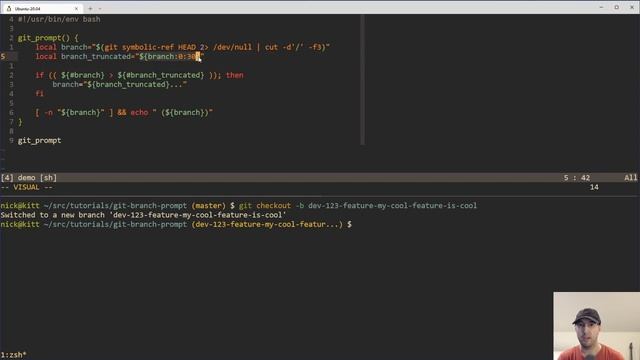Click 'git checkout' in the terminal command
The height and width of the screenshot is (360, 640).
tap(265, 206)
